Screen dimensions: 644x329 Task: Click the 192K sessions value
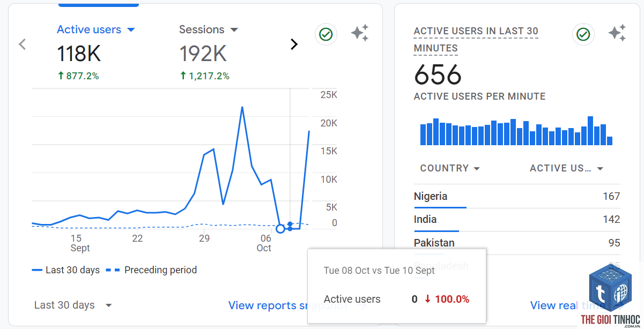coord(203,54)
